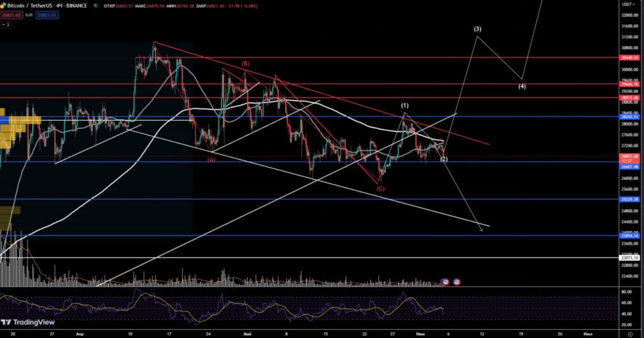The height and width of the screenshot is (338, 644).
Task: Expand the collapsed indicators list showing 3
Action: 5,24
